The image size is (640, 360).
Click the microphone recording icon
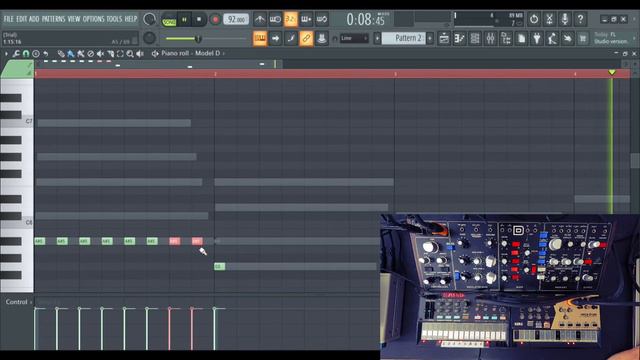(x=565, y=19)
